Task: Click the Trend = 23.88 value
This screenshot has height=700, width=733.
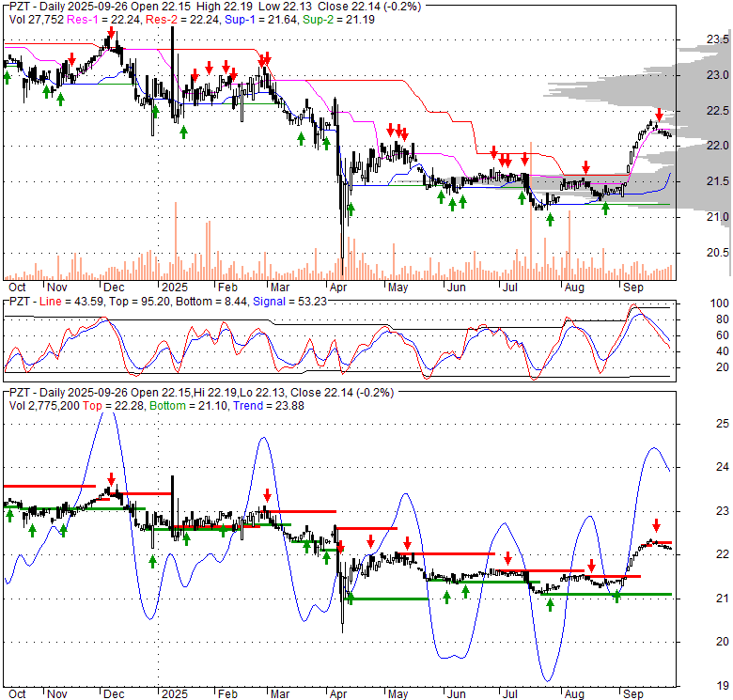Action: pyautogui.click(x=269, y=406)
